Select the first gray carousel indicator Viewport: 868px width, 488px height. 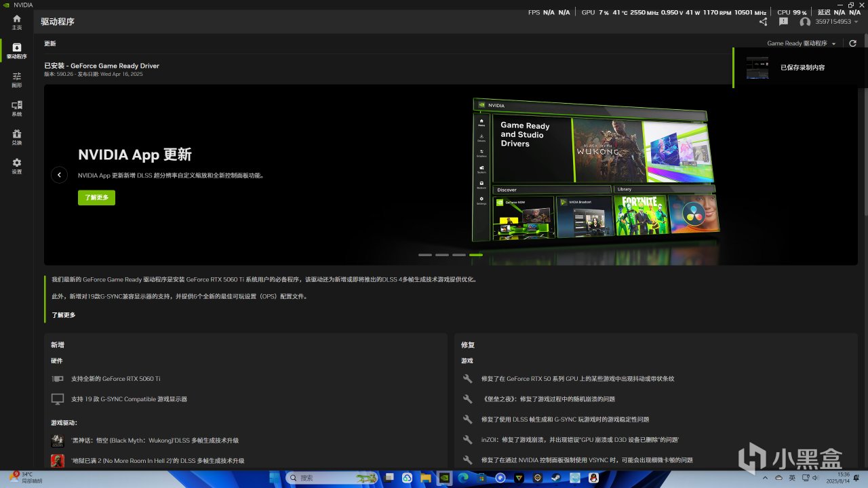pos(425,255)
